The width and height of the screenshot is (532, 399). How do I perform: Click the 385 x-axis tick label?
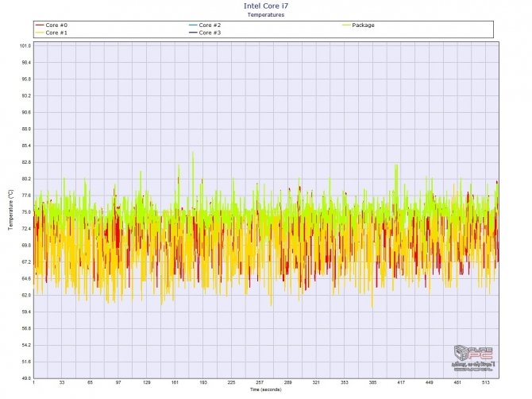372,382
